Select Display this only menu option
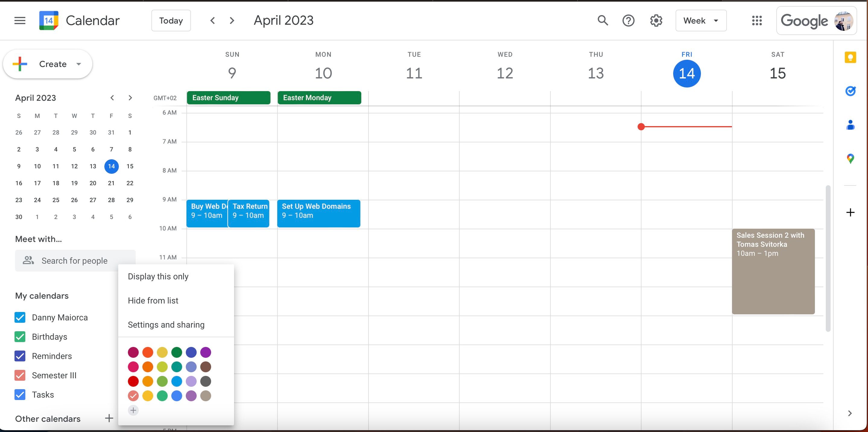This screenshot has width=868, height=432. coord(158,276)
